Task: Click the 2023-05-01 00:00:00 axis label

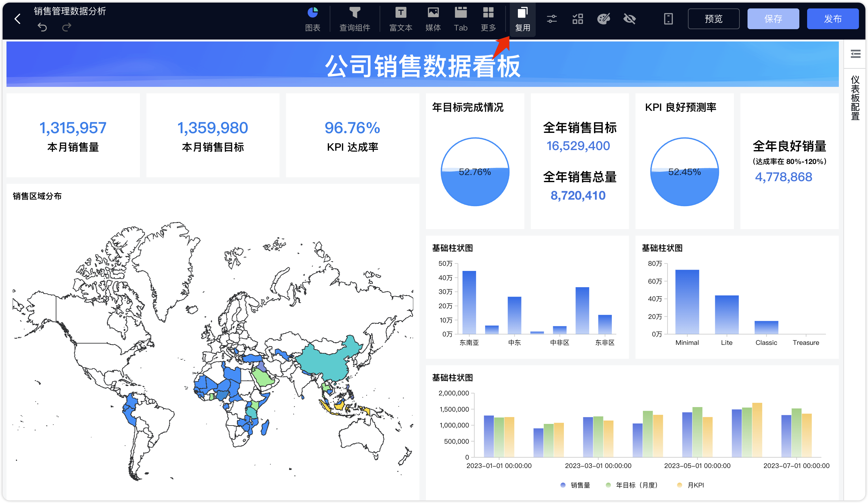Action: pyautogui.click(x=697, y=465)
